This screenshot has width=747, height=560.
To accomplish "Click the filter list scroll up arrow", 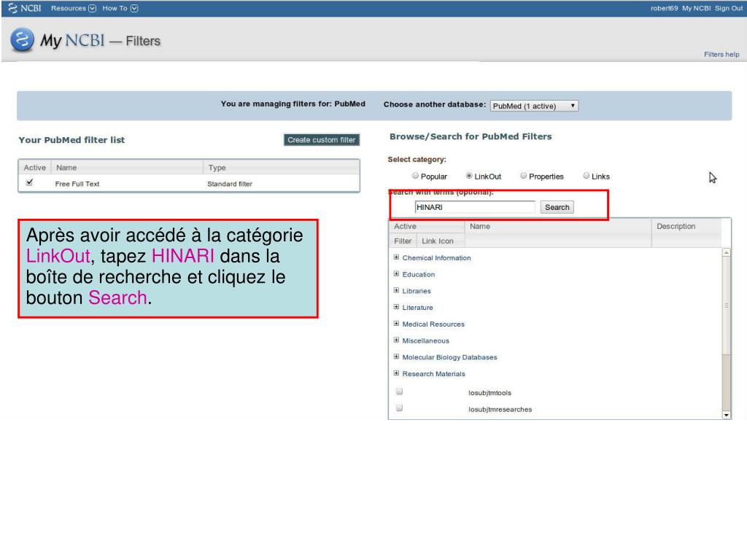I will tap(726, 253).
